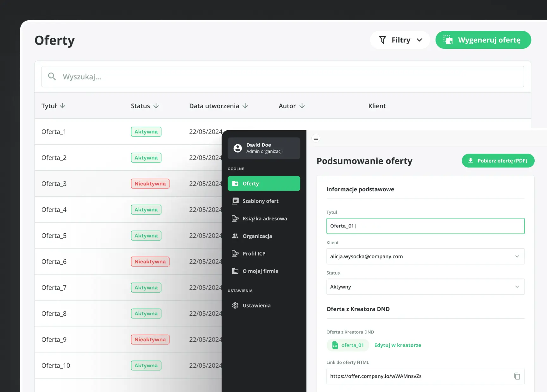Sort offers by Status arrow
This screenshot has width=547, height=392.
[x=156, y=106]
